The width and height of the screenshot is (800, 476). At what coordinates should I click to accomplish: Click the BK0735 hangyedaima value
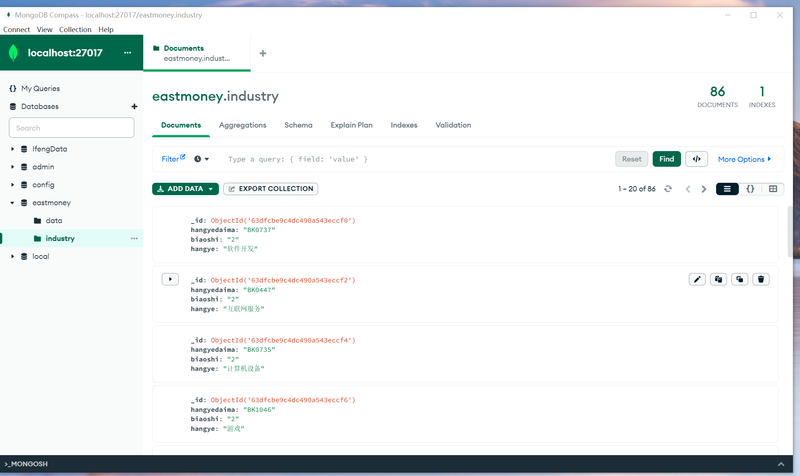tap(259, 350)
